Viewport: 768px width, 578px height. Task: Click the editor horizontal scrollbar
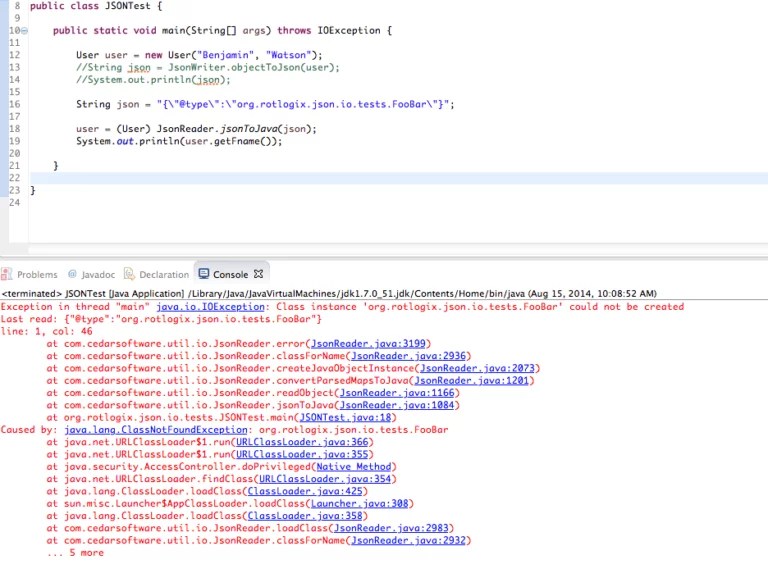(398, 250)
